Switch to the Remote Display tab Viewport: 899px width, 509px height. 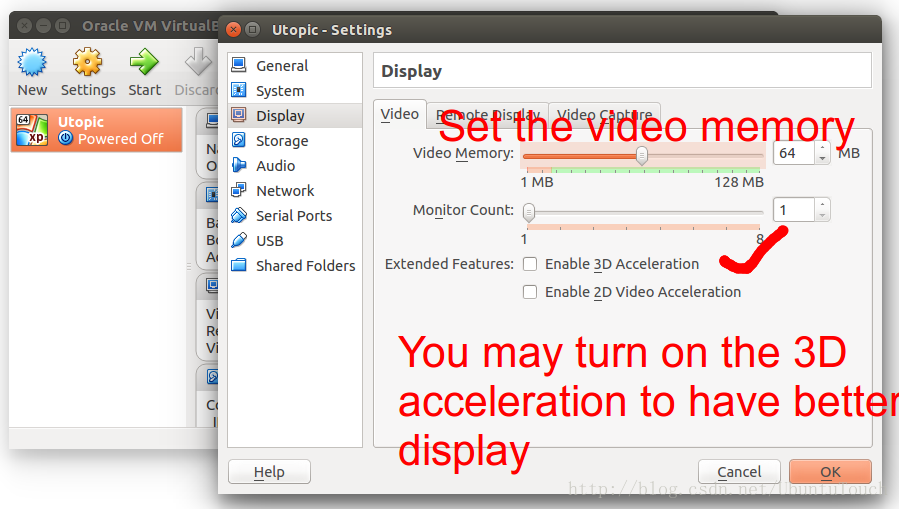click(x=488, y=115)
